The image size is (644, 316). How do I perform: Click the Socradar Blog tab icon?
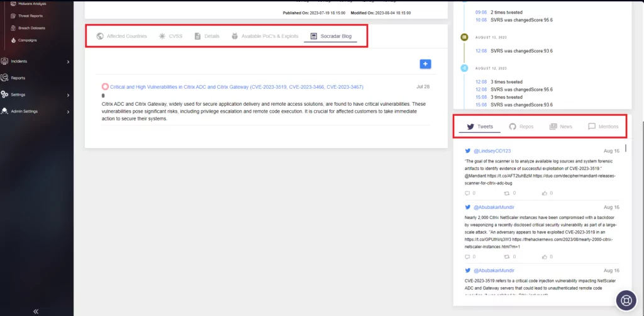coord(314,36)
